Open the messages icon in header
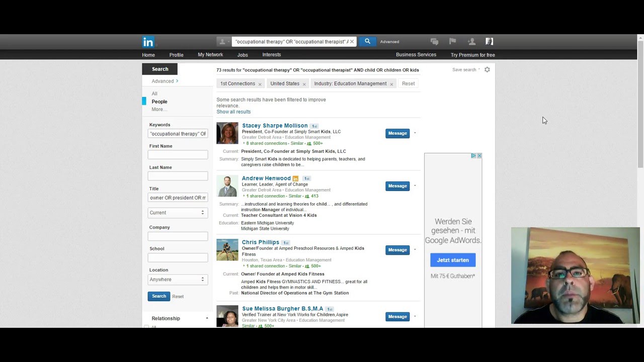The height and width of the screenshot is (362, 644). (434, 42)
